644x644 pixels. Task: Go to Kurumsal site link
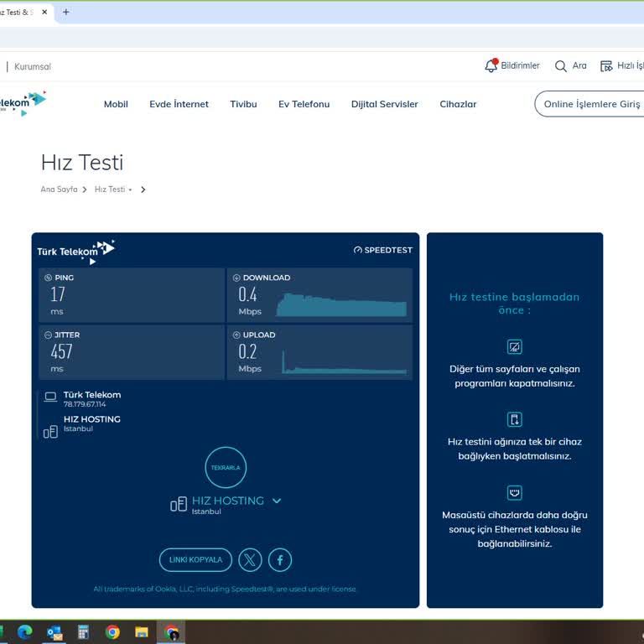(x=33, y=66)
